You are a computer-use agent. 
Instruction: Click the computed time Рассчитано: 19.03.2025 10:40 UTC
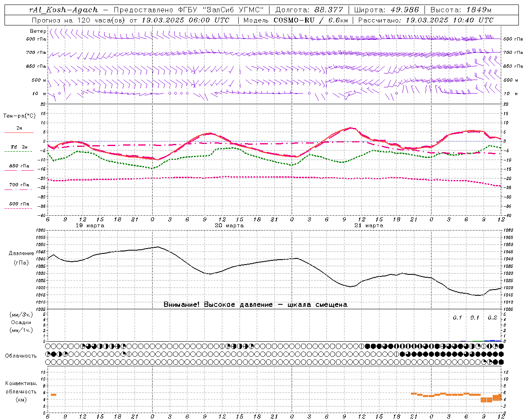[426, 20]
